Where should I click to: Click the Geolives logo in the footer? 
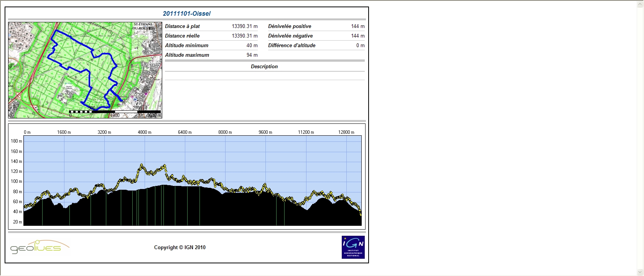click(x=40, y=247)
